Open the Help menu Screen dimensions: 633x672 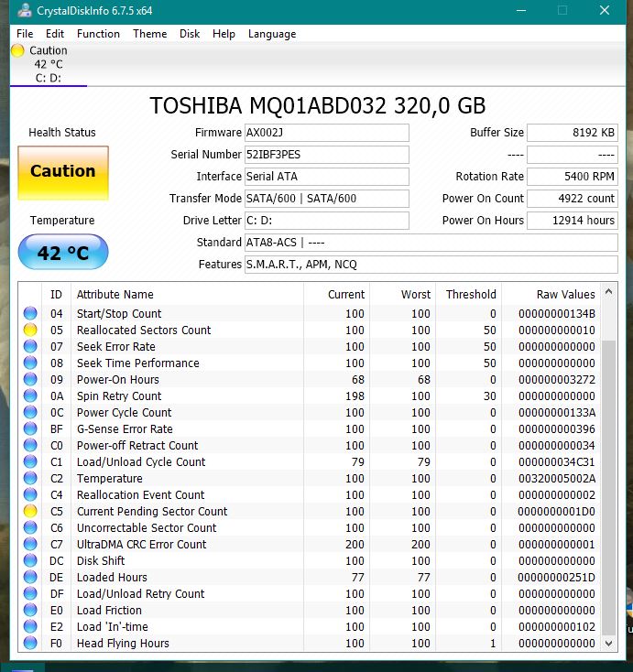click(x=224, y=34)
